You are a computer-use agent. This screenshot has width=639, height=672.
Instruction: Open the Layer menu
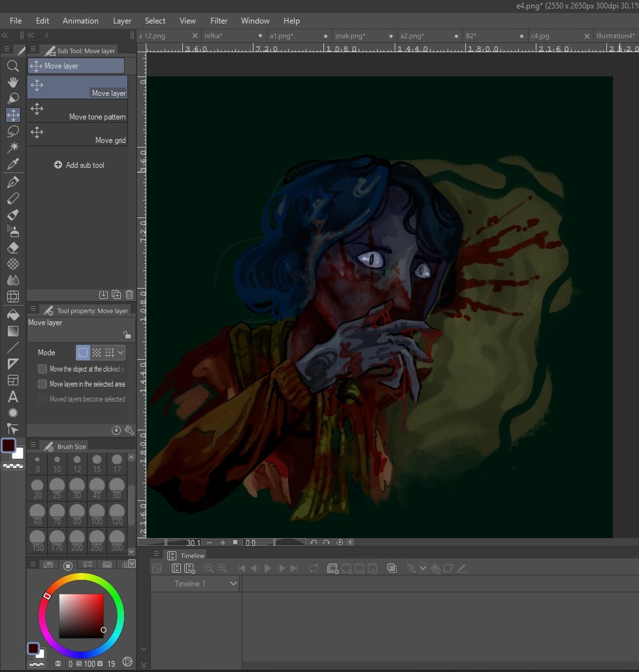[x=122, y=21]
